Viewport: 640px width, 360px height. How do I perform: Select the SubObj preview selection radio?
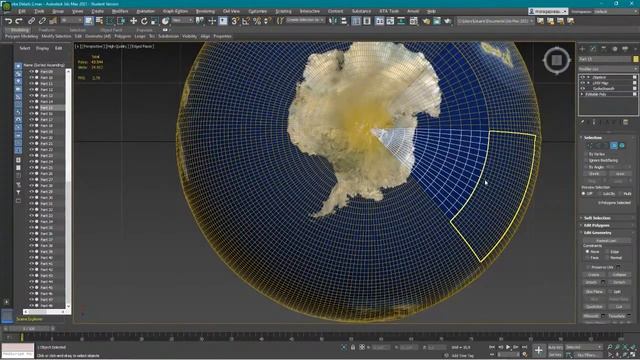click(x=599, y=193)
